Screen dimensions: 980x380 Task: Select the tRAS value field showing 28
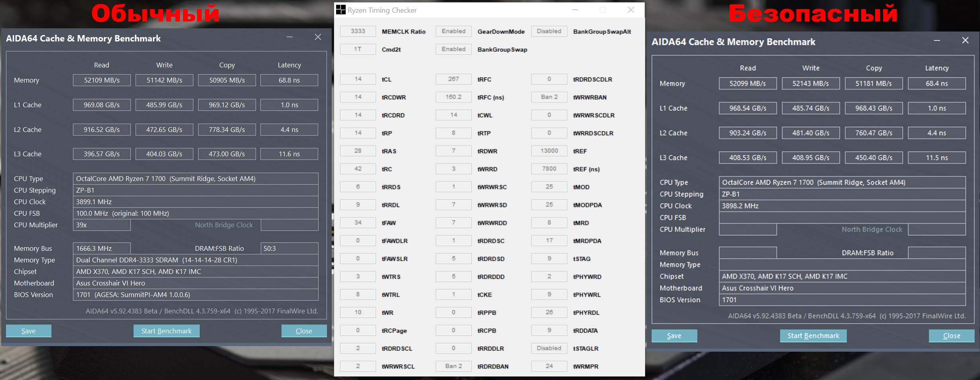tap(358, 151)
